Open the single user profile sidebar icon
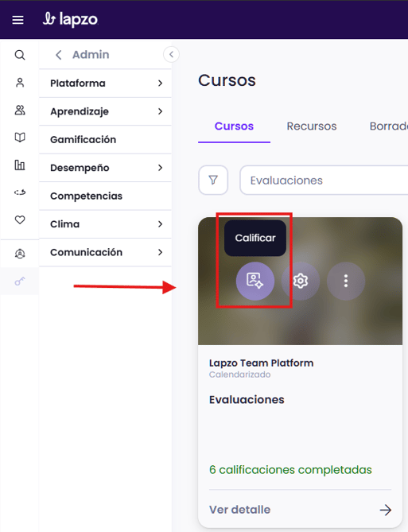This screenshot has width=408, height=532. (x=20, y=83)
